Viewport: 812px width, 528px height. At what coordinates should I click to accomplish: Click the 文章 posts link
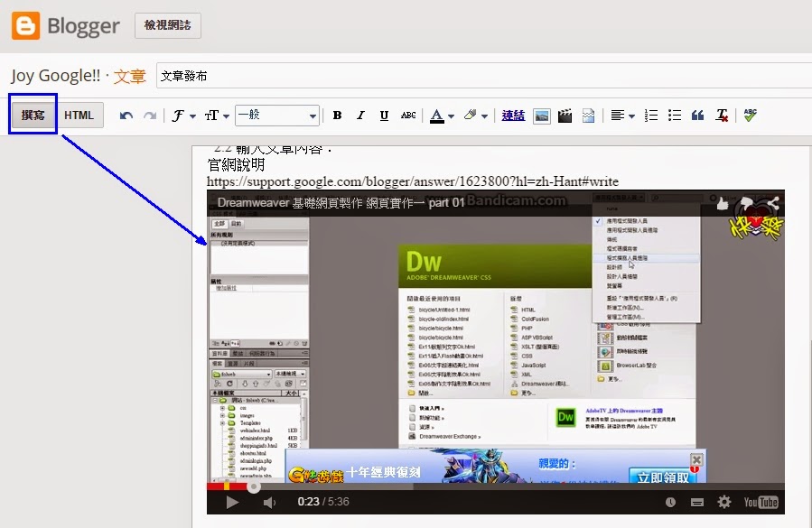pyautogui.click(x=129, y=77)
